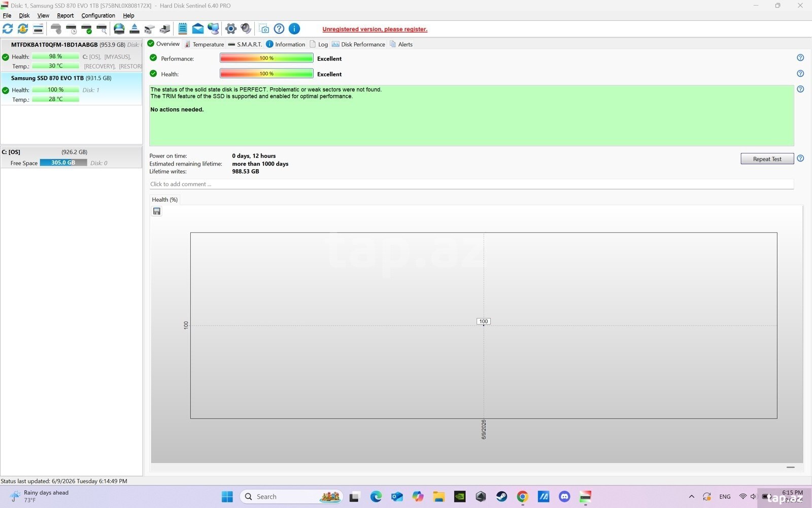Select the C: [OS] partition entry
Image resolution: width=812 pixels, height=508 pixels.
(71, 157)
